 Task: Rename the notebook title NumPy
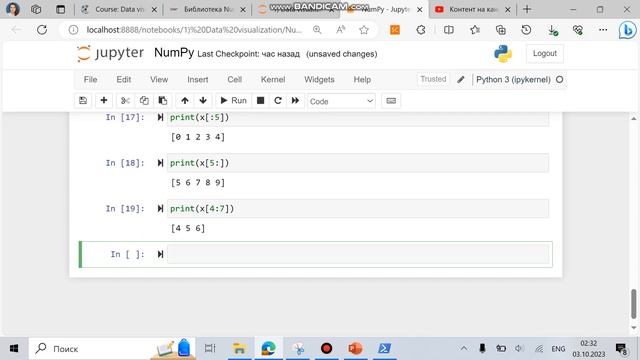(174, 53)
